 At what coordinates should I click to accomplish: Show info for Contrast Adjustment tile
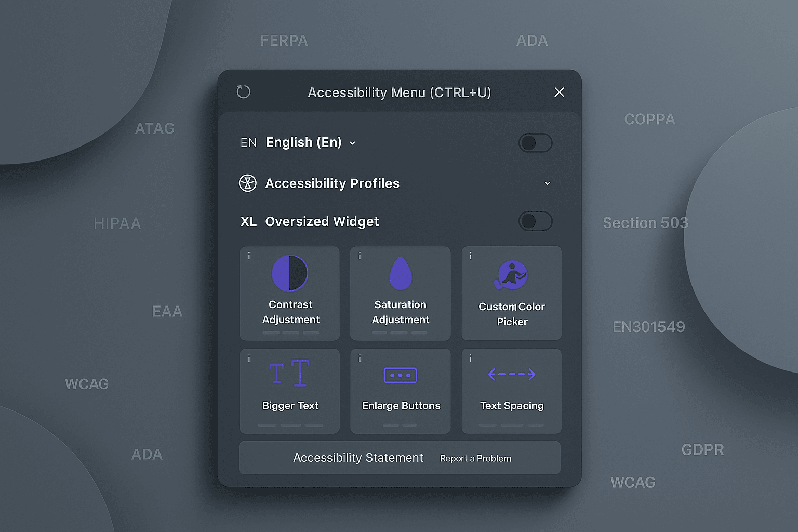pos(249,256)
